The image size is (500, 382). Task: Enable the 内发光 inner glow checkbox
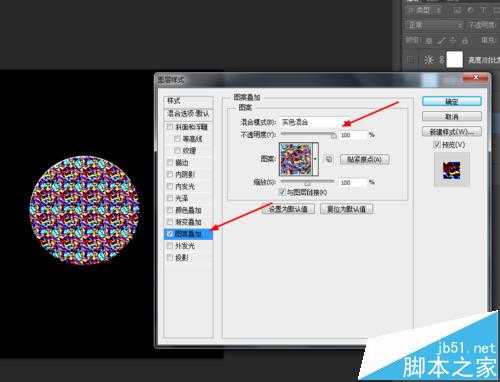[170, 186]
